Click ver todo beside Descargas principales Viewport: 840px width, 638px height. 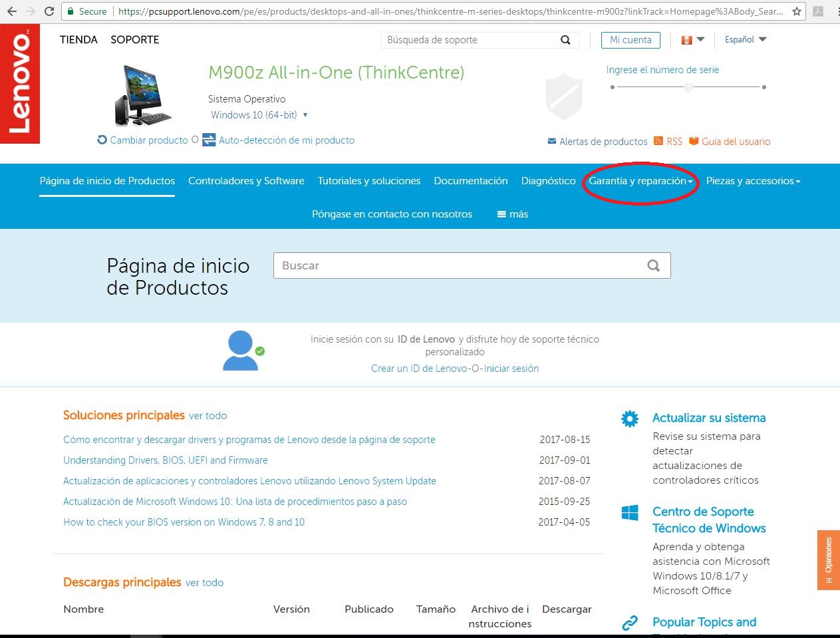[x=204, y=583]
